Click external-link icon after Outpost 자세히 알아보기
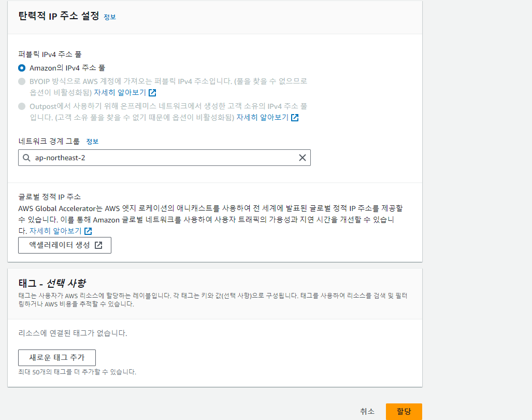Screen dimensions: 532x420 coord(295,118)
